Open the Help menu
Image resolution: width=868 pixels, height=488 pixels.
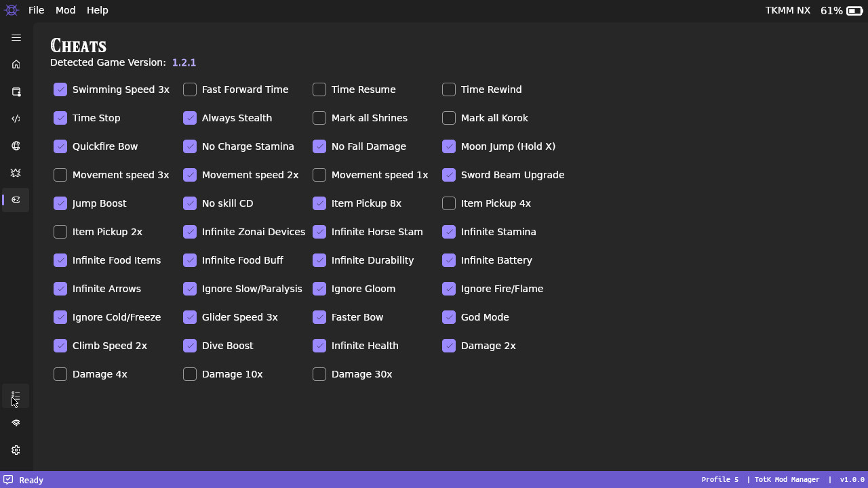[97, 10]
